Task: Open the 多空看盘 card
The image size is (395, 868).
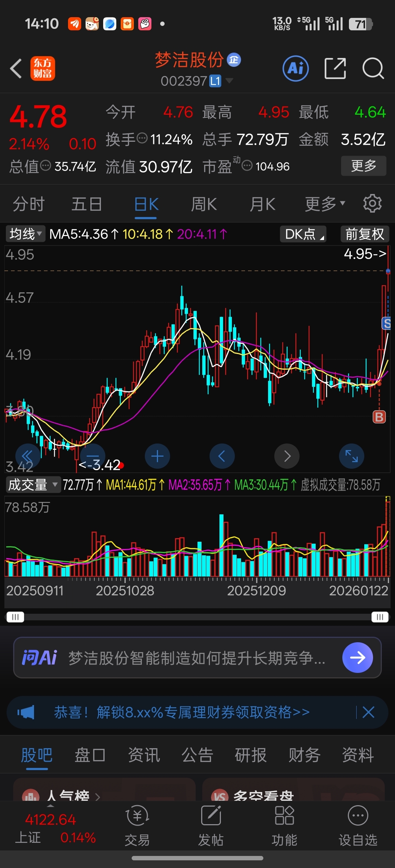Action: (293, 790)
